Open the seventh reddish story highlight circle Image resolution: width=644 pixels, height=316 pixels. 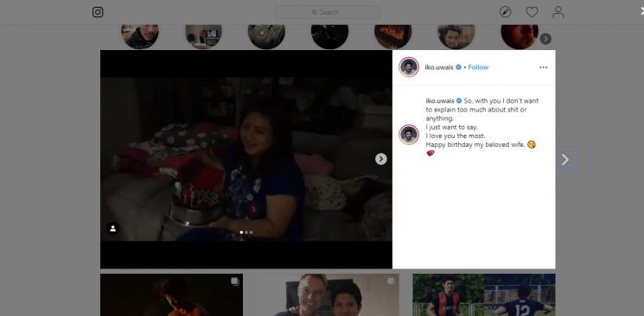point(520,36)
